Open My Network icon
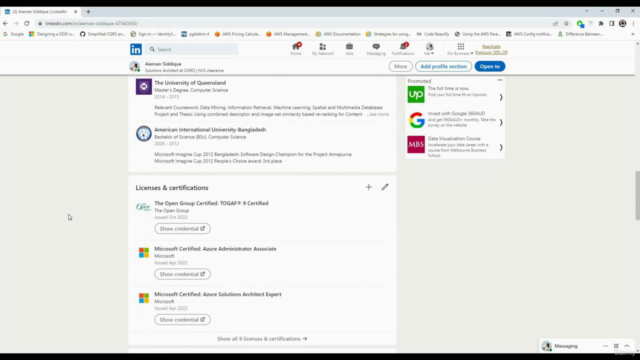The width and height of the screenshot is (640, 360). [322, 49]
